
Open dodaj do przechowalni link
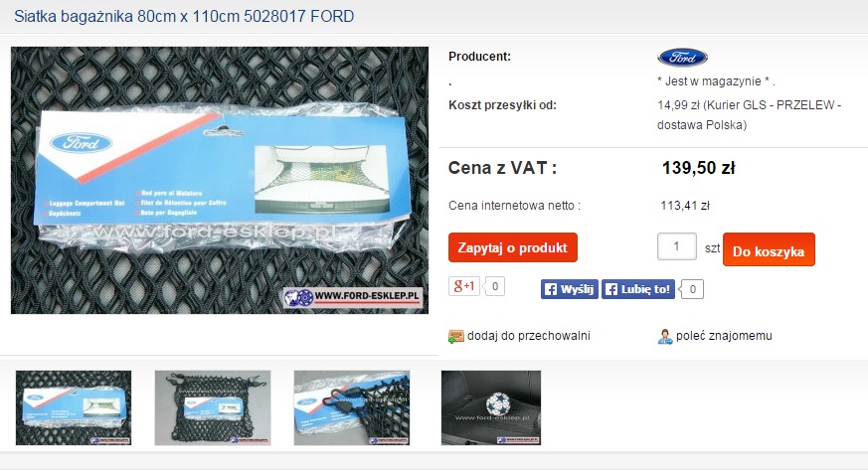pyautogui.click(x=529, y=336)
